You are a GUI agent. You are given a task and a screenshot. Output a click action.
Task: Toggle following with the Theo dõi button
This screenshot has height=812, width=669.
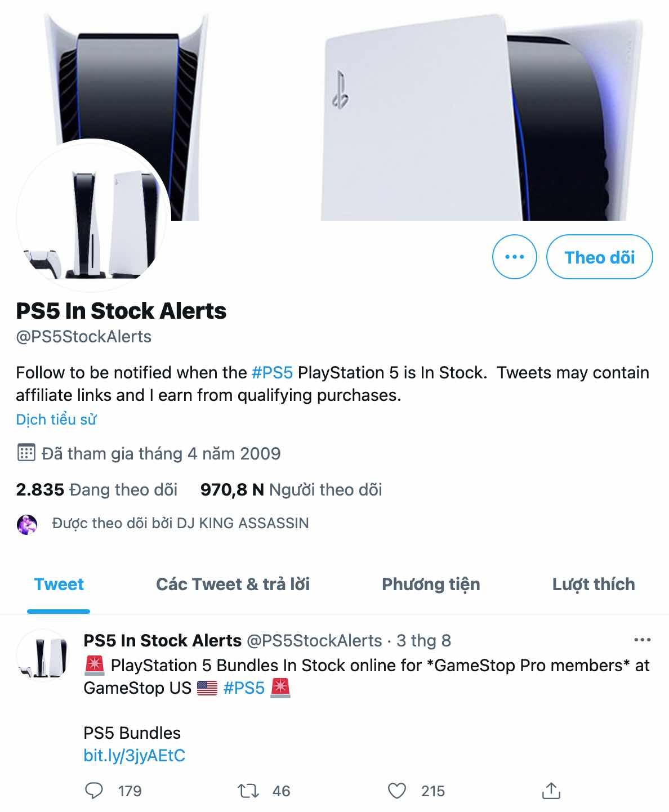point(599,257)
